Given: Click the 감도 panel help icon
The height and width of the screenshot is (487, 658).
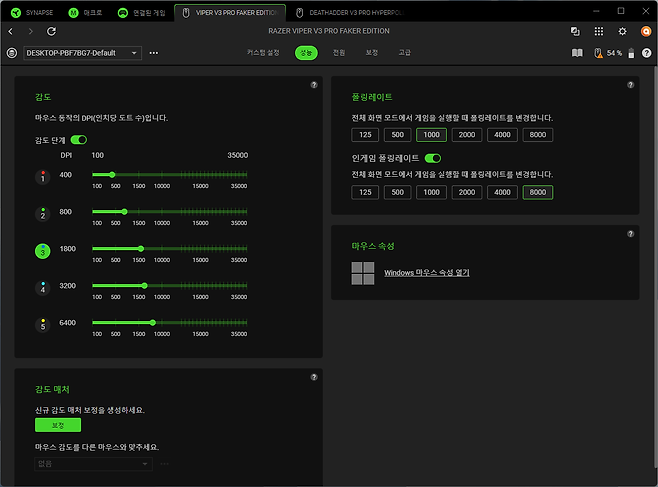Looking at the screenshot, I should click(314, 85).
